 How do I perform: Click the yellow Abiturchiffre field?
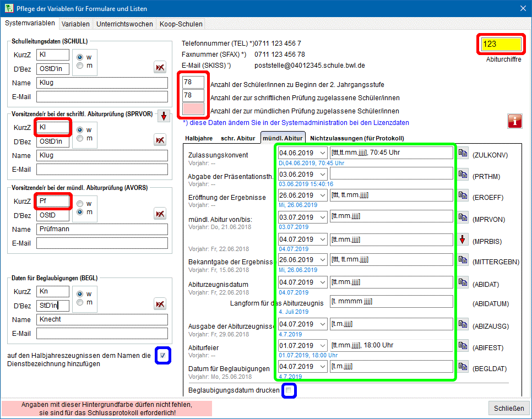(501, 44)
